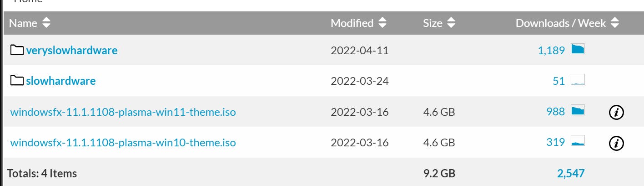This screenshot has height=186, width=644.
Task: Open the veryslowhardware folder link
Action: click(71, 50)
